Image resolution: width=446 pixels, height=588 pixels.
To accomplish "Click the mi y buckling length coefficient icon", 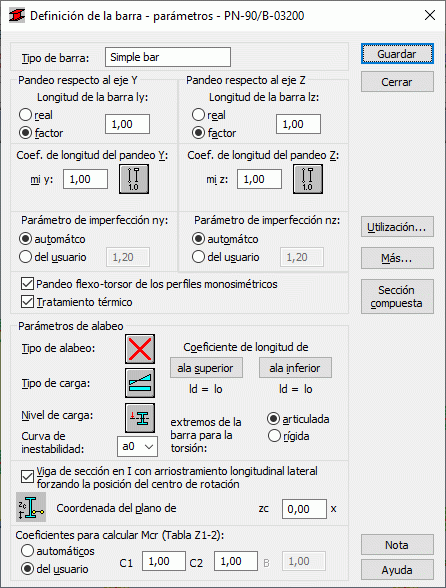I will [x=134, y=179].
